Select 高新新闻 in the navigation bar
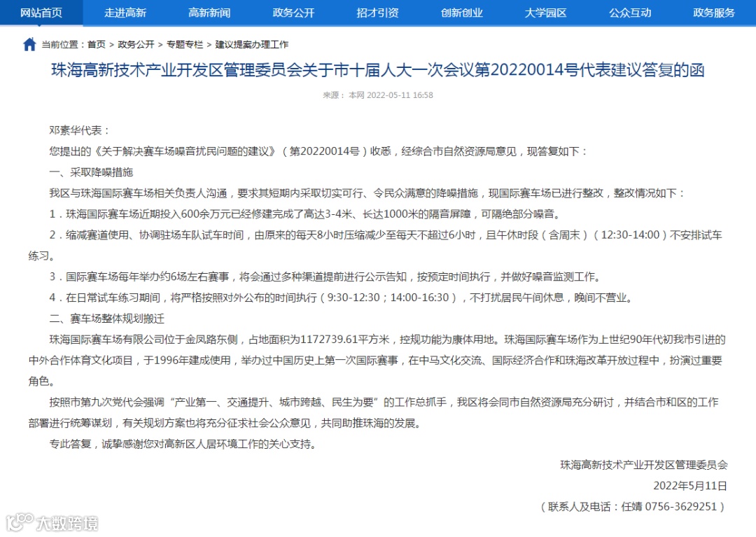Screen dimensions: 756x537 pos(209,13)
